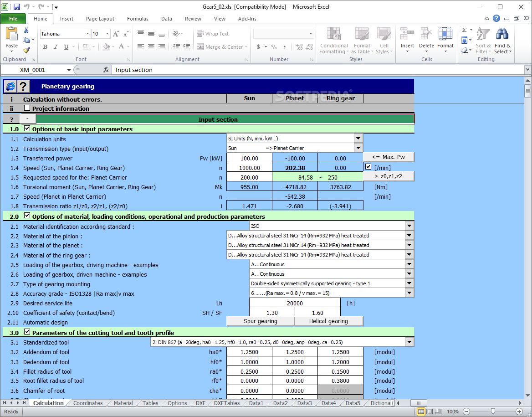Open the Review ribbon tab

click(x=193, y=19)
